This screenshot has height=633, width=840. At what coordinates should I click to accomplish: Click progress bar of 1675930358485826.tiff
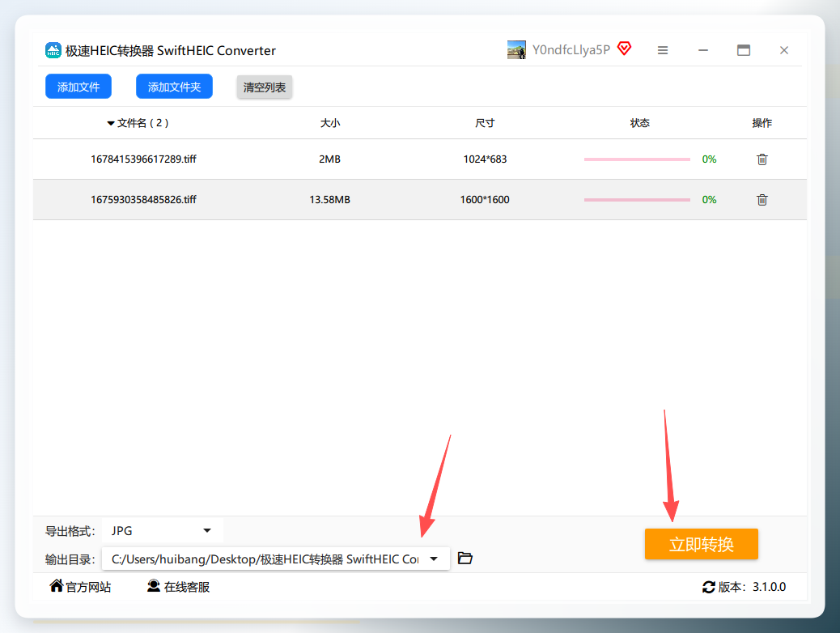point(637,200)
